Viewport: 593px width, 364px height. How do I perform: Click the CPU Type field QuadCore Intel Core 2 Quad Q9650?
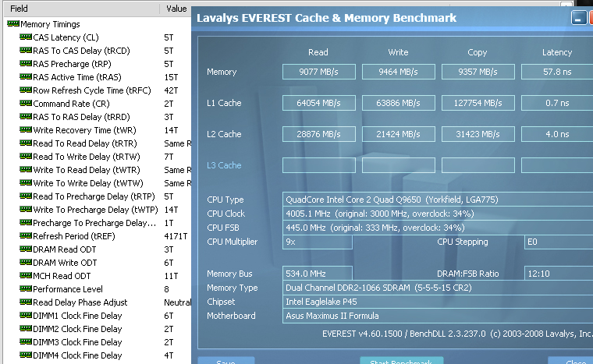[438, 200]
